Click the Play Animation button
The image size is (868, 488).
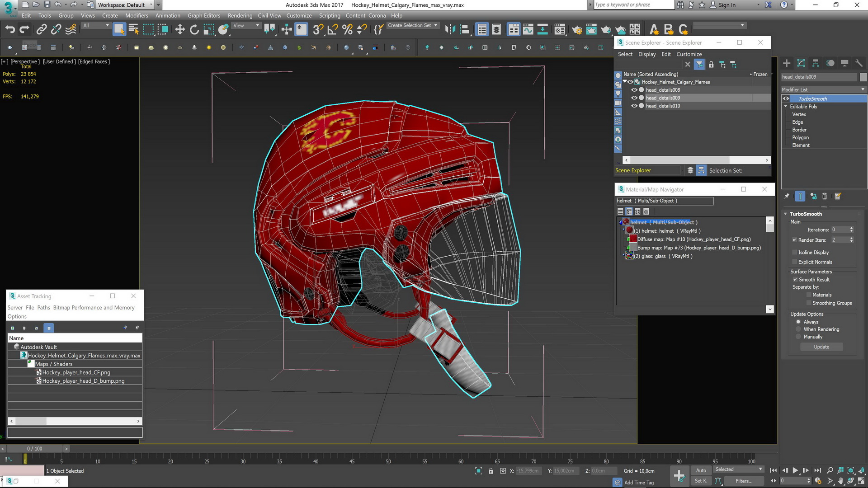[x=795, y=470]
